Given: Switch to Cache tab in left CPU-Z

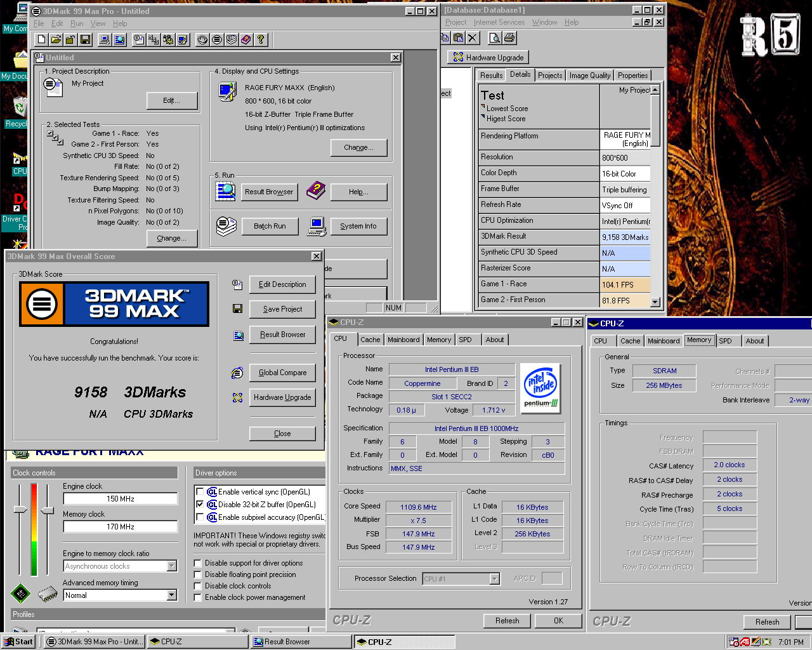Looking at the screenshot, I should point(370,340).
